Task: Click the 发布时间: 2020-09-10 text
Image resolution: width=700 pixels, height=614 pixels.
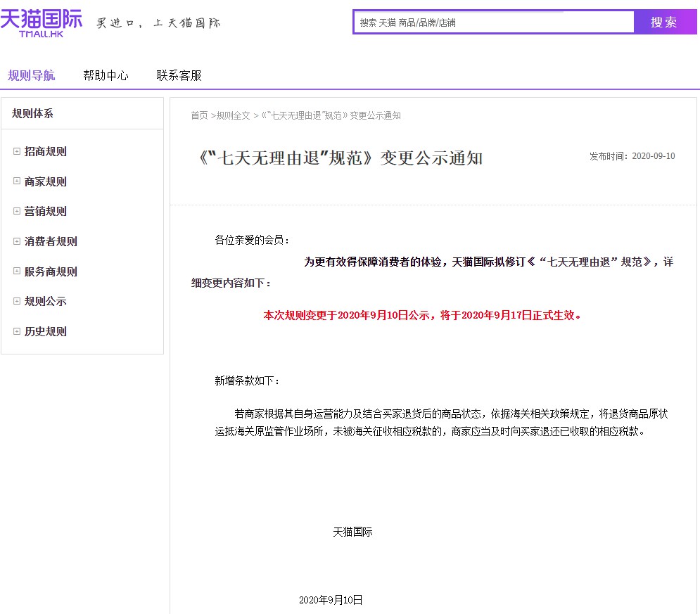Action: tap(632, 156)
